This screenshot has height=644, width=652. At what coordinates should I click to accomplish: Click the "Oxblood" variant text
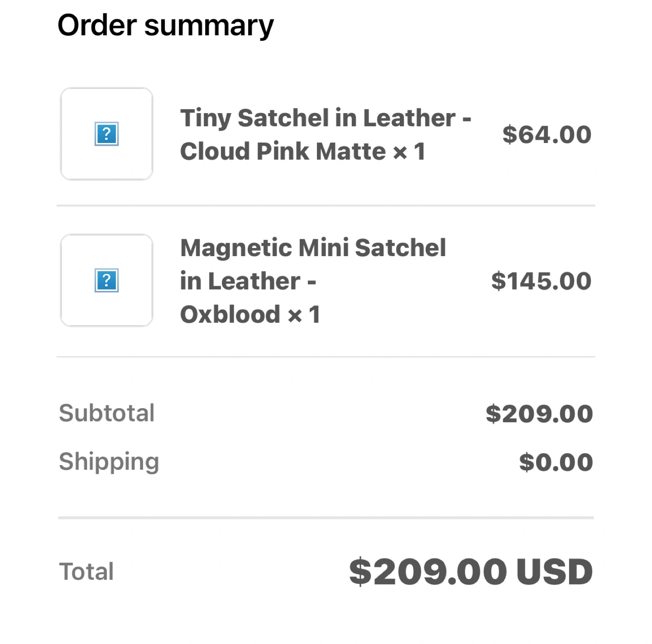(x=230, y=315)
